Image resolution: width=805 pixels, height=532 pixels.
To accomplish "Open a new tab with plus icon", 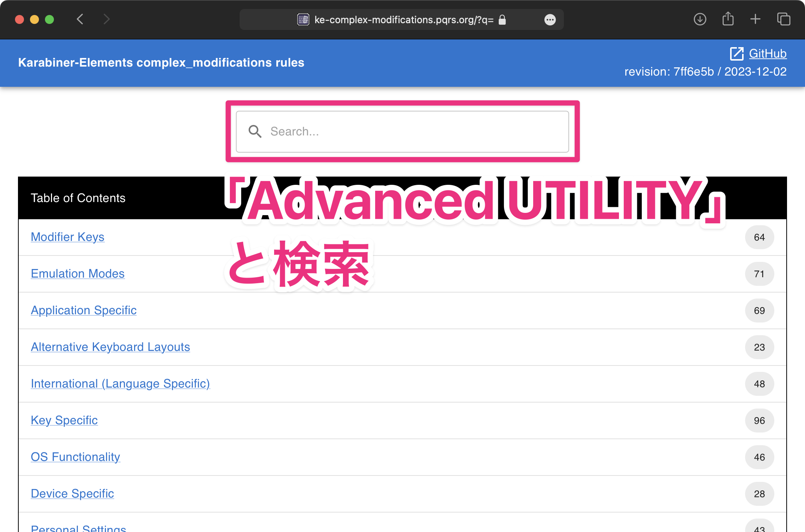I will click(755, 19).
